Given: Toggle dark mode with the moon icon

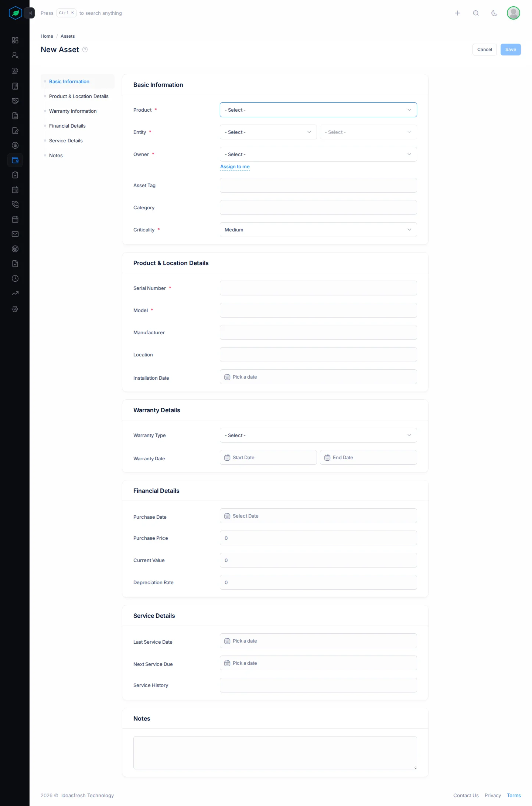Looking at the screenshot, I should point(494,13).
